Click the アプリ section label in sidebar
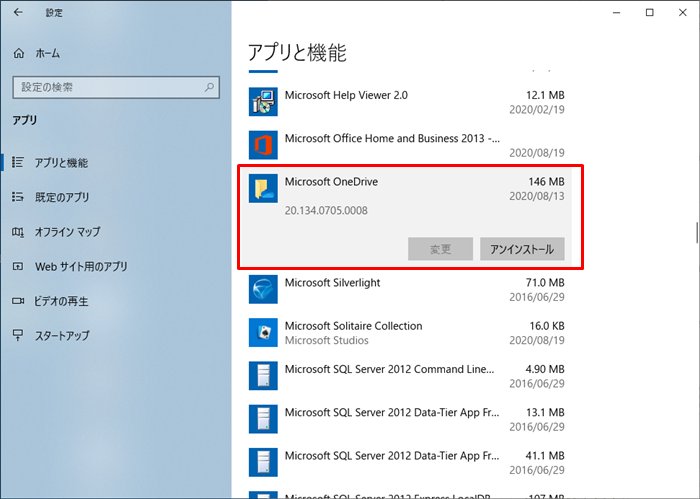700x499 pixels. [x=25, y=120]
